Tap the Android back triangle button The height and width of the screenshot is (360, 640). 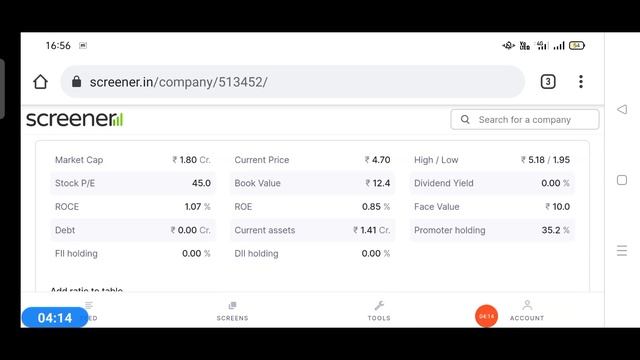622,109
